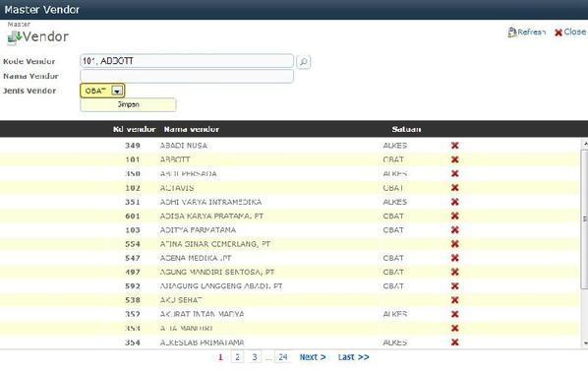Click the Kode Vendor input field
The width and height of the screenshot is (588, 374).
(187, 61)
